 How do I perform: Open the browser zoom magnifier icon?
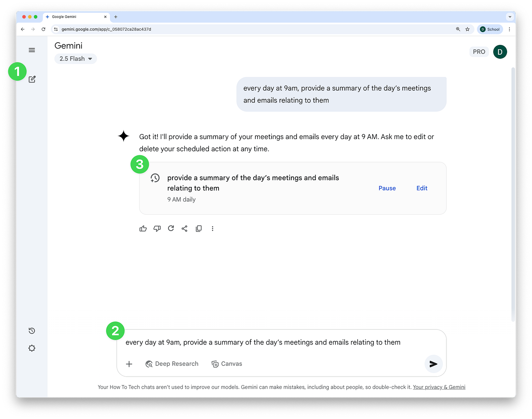tap(458, 29)
